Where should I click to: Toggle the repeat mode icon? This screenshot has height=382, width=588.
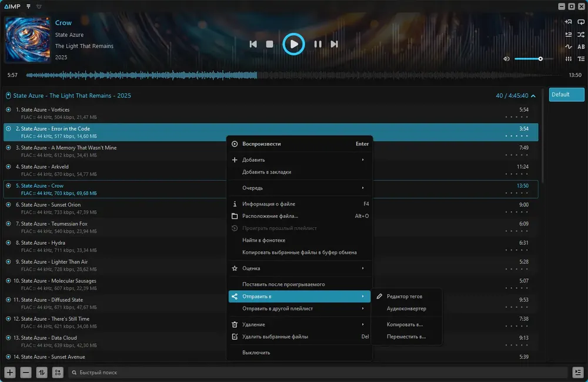coord(581,22)
